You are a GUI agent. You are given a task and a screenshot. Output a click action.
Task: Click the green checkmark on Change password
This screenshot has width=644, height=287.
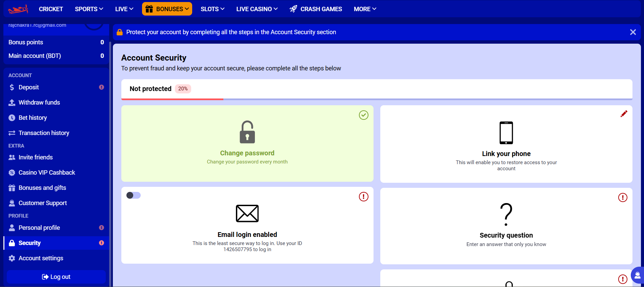364,115
